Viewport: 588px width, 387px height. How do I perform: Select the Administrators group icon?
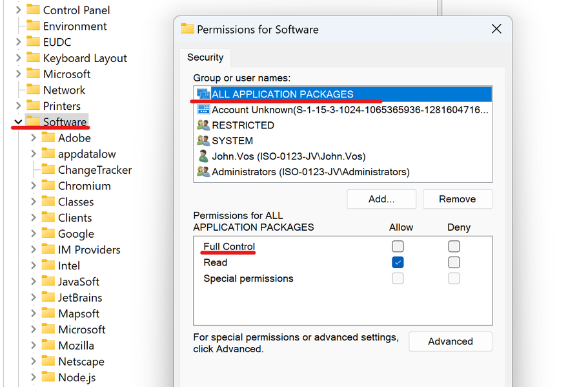point(203,172)
